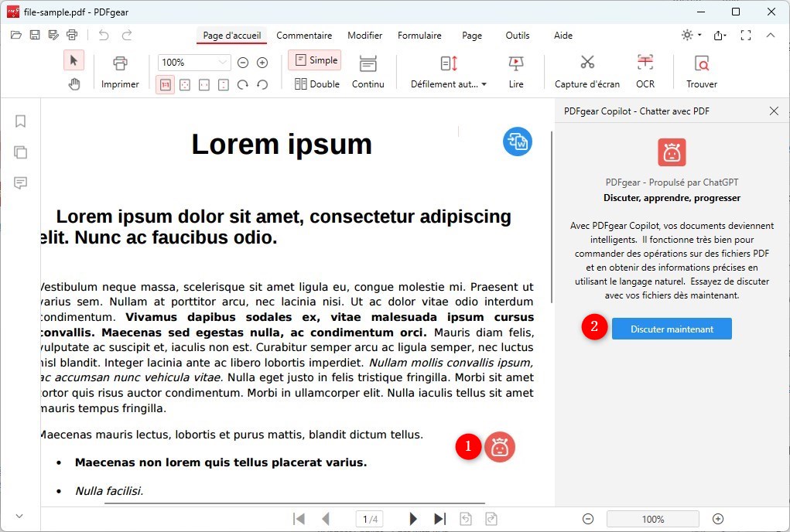Go to the next page arrow

click(x=413, y=519)
